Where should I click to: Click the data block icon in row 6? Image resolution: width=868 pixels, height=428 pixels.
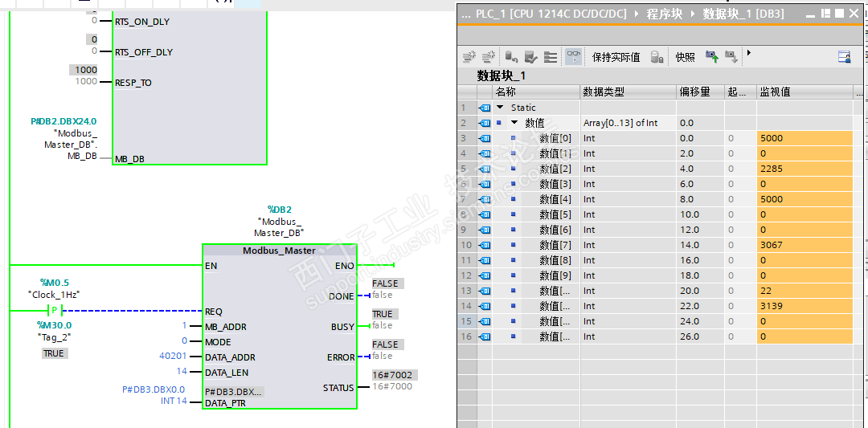coord(485,184)
